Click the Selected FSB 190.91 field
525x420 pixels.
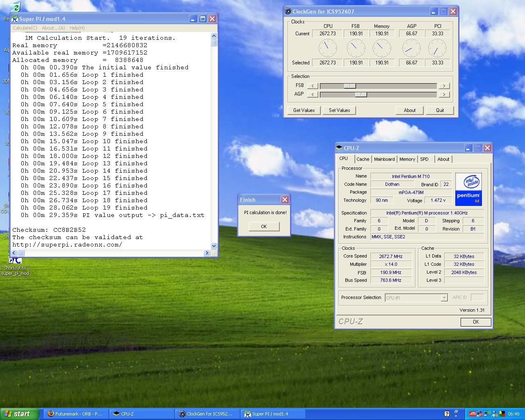click(x=356, y=63)
